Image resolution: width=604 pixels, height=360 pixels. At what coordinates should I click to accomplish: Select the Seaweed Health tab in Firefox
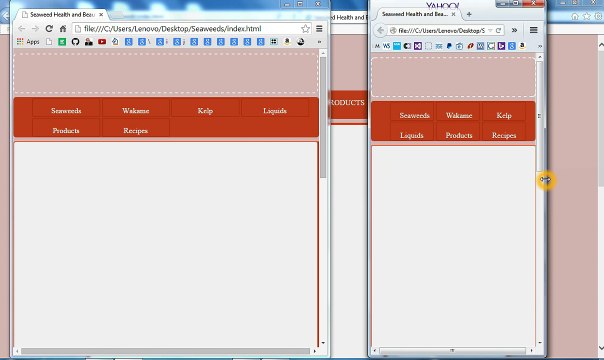[418, 14]
